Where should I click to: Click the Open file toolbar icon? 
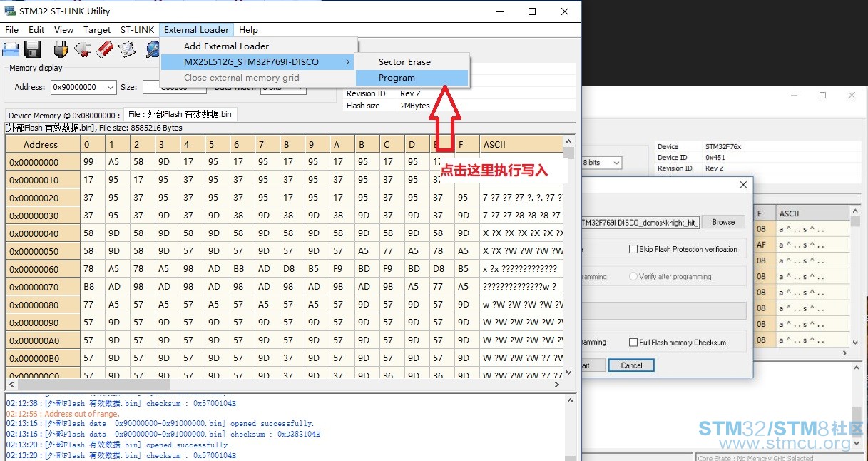pyautogui.click(x=11, y=49)
